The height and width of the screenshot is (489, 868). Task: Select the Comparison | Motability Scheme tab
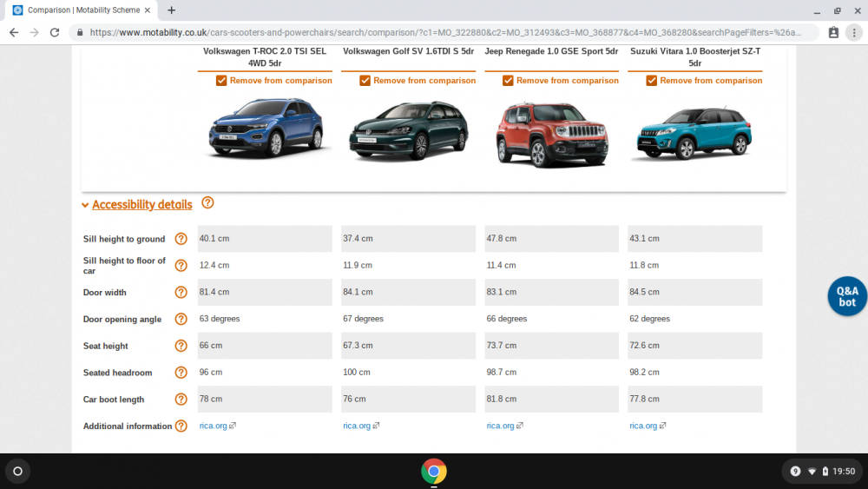point(82,10)
